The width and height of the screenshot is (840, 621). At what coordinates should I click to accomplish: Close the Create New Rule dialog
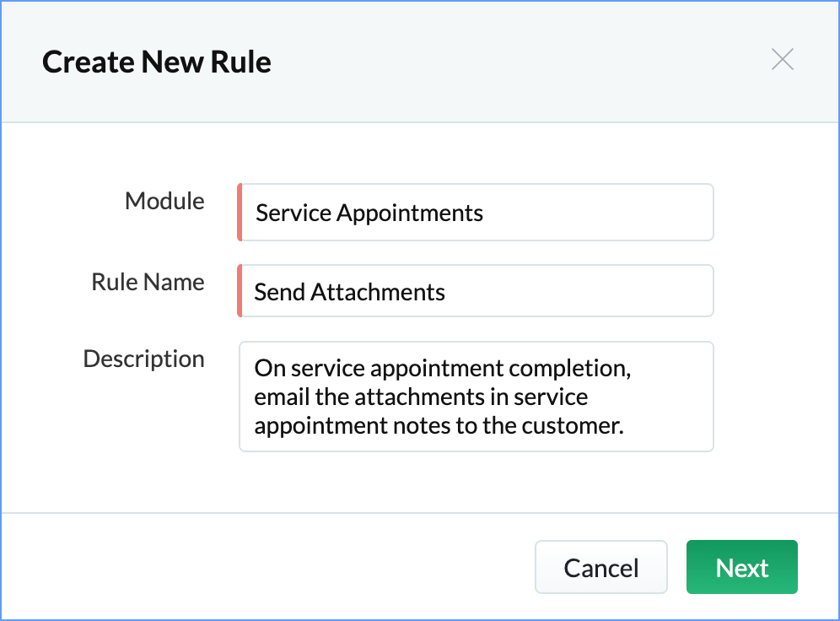[783, 60]
